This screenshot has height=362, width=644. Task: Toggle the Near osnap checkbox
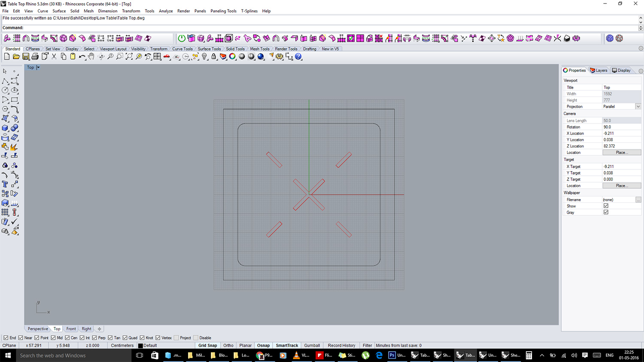(x=21, y=338)
